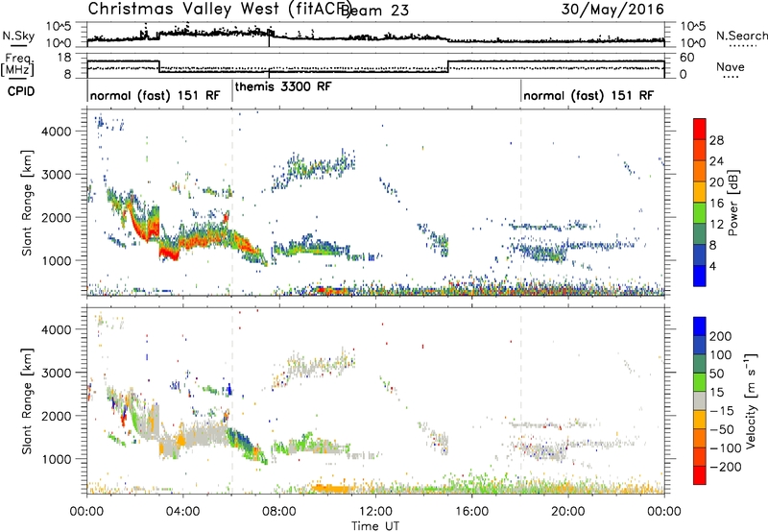The width and height of the screenshot is (768, 532).
Task: Click the '50' label on the velocity colorbar
Action: coord(716,374)
